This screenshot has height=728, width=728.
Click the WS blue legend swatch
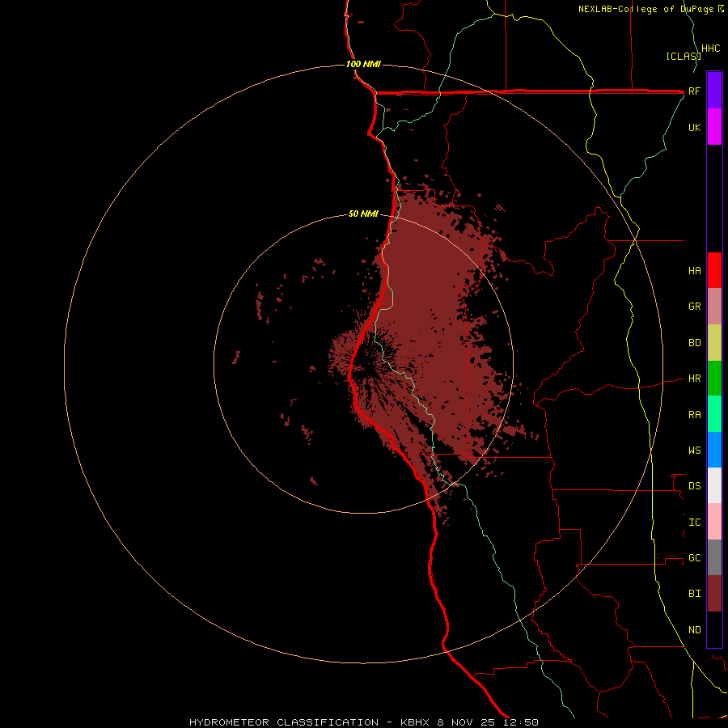click(x=714, y=450)
